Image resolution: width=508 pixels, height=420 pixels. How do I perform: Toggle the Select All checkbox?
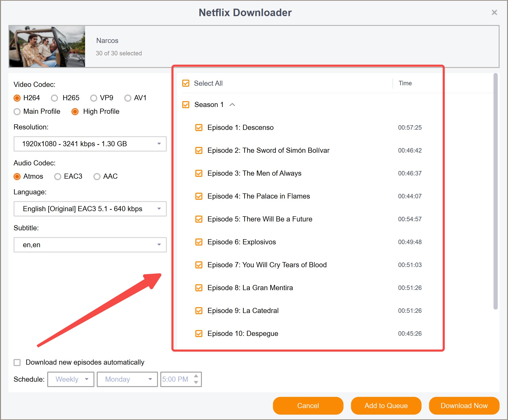tap(186, 83)
